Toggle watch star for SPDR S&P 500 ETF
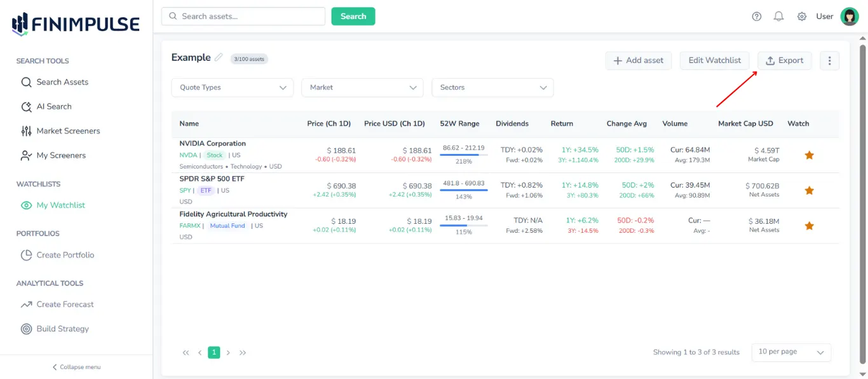868x379 pixels. click(x=809, y=190)
